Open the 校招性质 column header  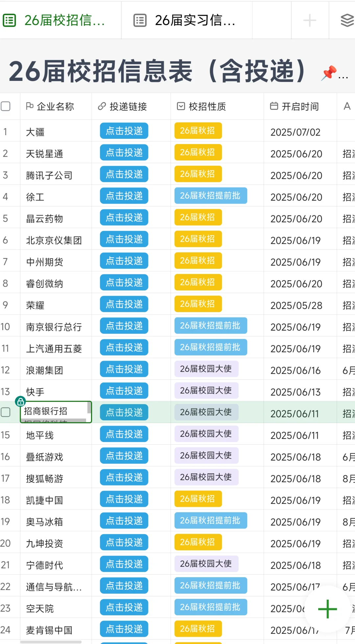217,106
